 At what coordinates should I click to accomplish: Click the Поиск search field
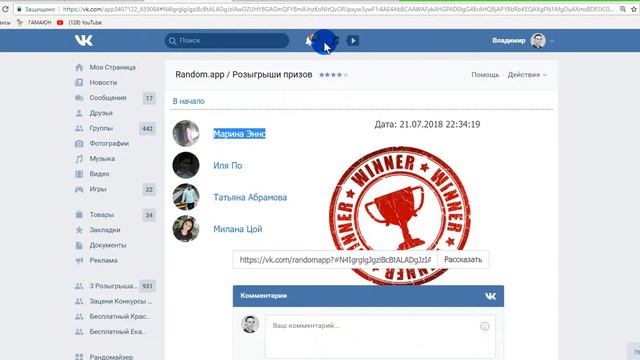(x=227, y=41)
